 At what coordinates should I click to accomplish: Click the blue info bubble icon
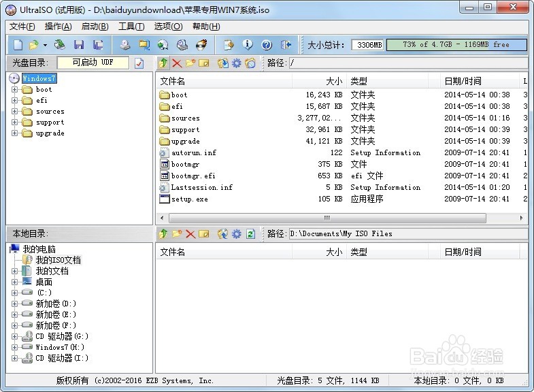tap(248, 45)
